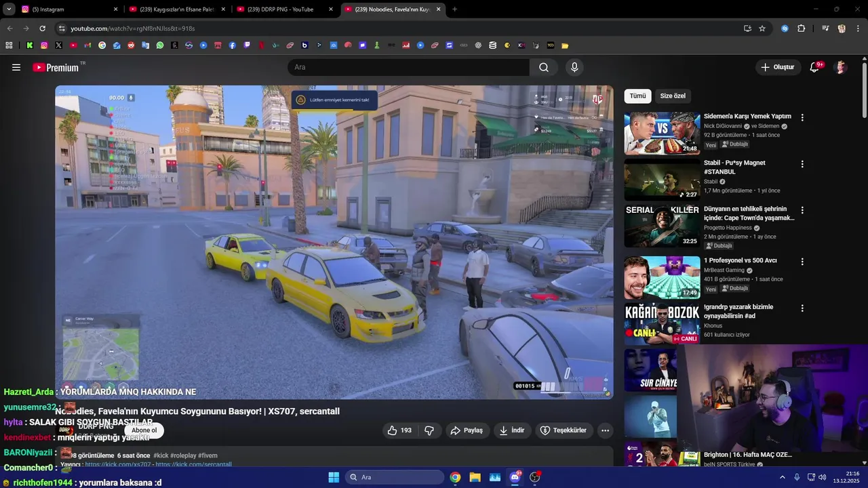Screen dimensions: 868x488
Task: Open X (Twitter) bookmark icon
Action: 59,45
